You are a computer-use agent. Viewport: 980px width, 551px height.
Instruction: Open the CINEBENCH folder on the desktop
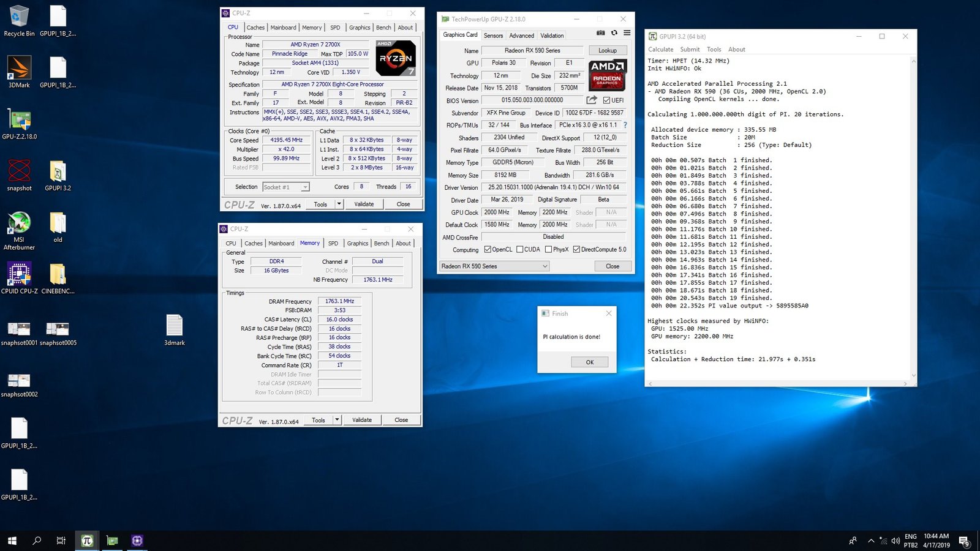58,275
